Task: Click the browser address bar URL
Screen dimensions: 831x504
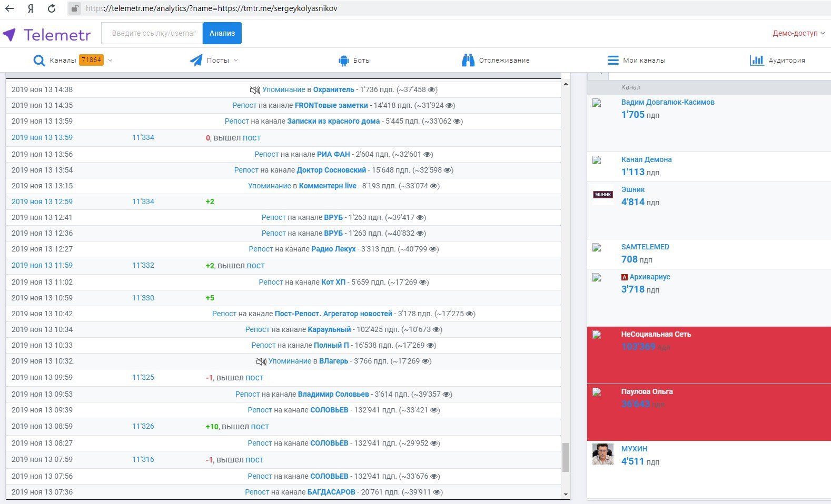Action: click(211, 8)
